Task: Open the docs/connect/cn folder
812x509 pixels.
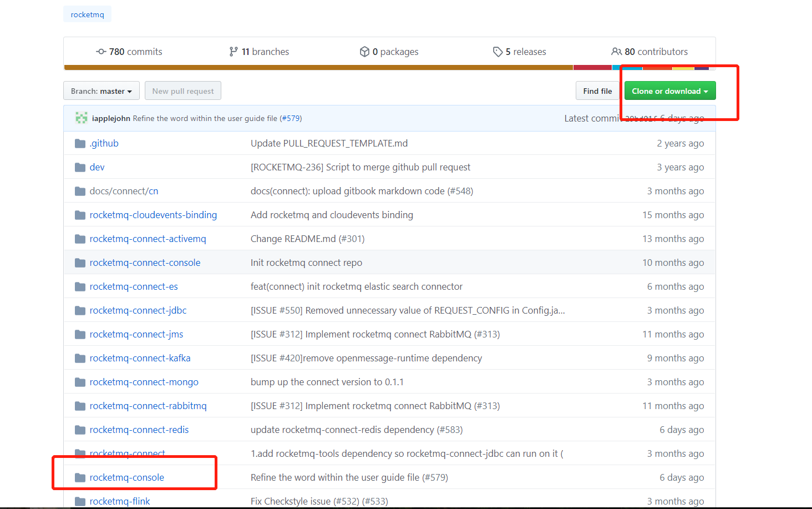Action: click(x=124, y=191)
